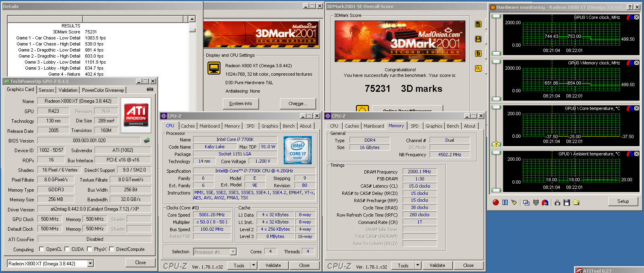Viewport: 644px width, 273px height.
Task: Toggle the DirectCompute checkbox in GPU-Z
Action: point(112,249)
